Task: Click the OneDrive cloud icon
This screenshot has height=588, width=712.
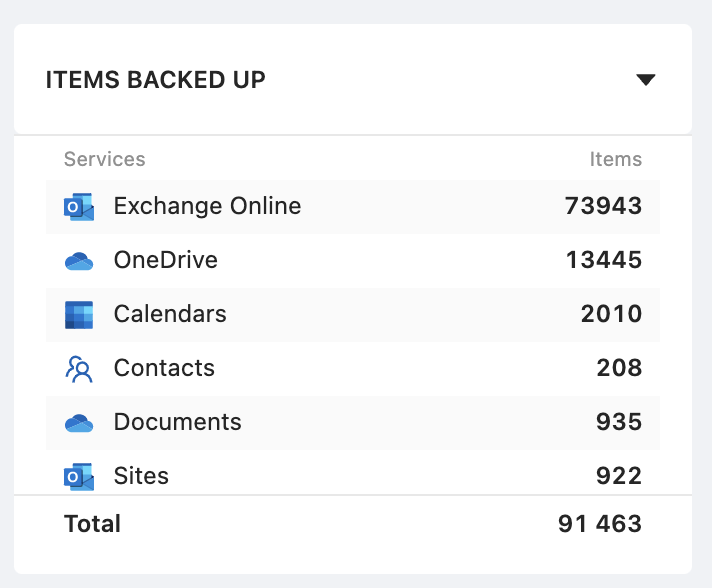Action: 79,261
